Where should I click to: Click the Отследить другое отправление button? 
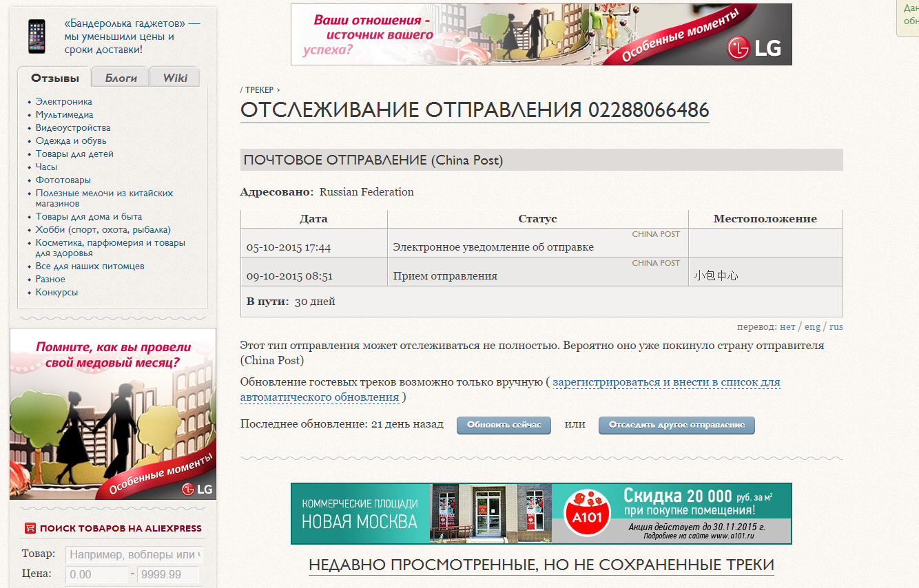(x=677, y=425)
